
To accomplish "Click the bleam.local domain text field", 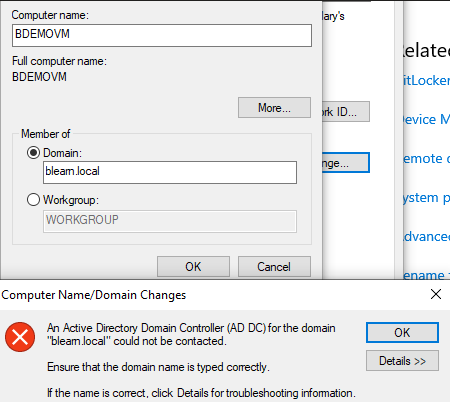I will (x=170, y=172).
